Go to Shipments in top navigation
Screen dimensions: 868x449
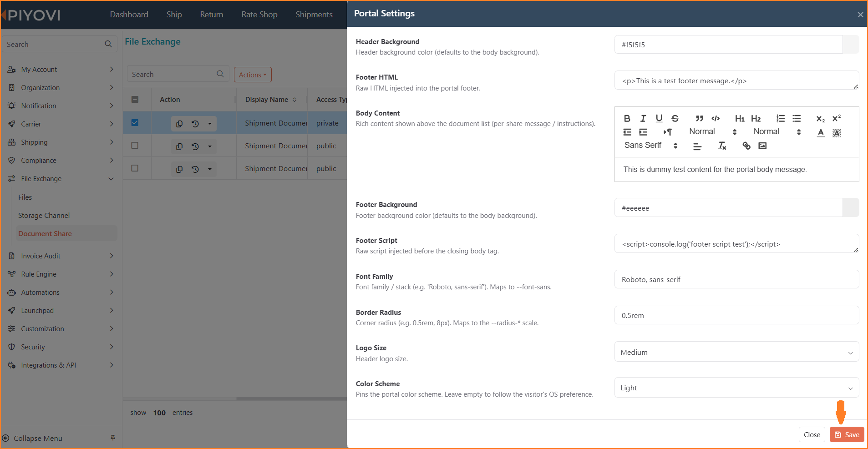[x=314, y=15]
